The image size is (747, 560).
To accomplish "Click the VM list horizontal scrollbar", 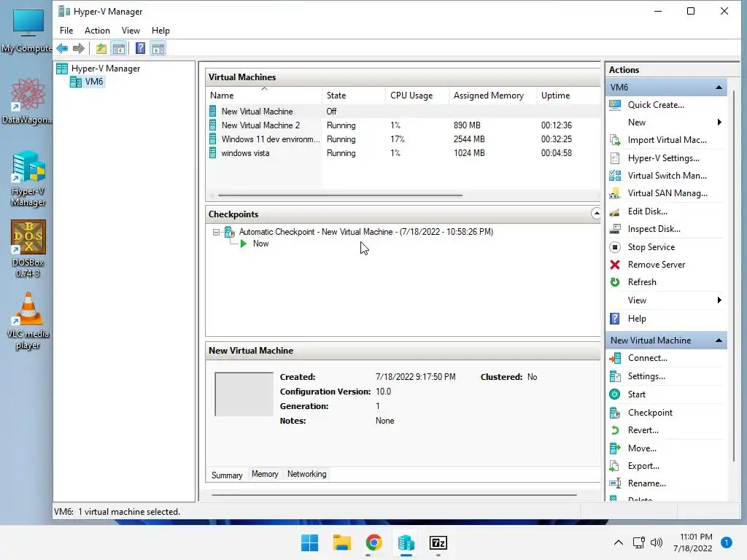I will 340,195.
